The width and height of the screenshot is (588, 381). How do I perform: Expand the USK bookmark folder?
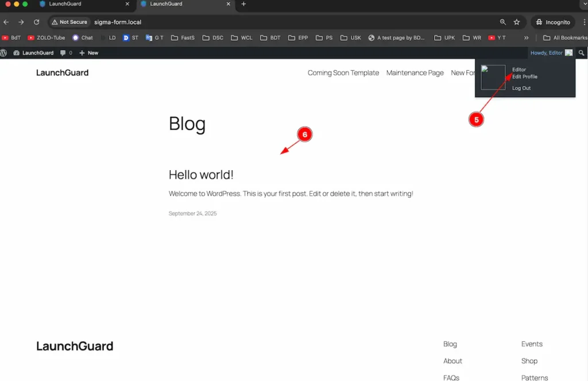pyautogui.click(x=351, y=37)
